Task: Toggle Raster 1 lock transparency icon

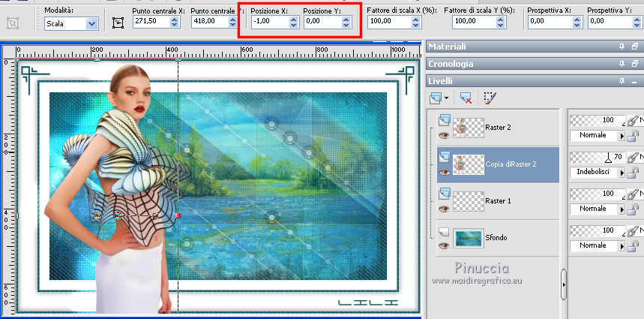Action: [634, 209]
